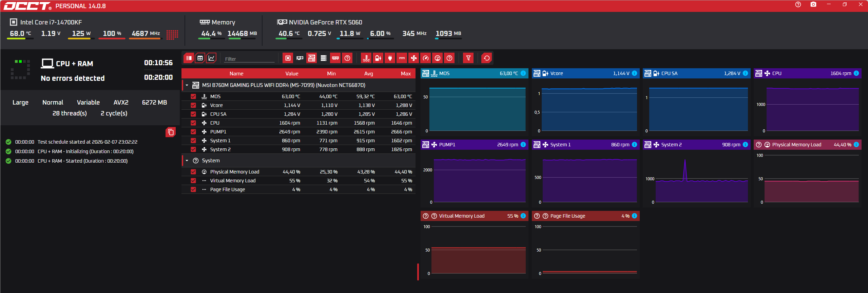Click the Virtual Memory Load graph title

462,216
